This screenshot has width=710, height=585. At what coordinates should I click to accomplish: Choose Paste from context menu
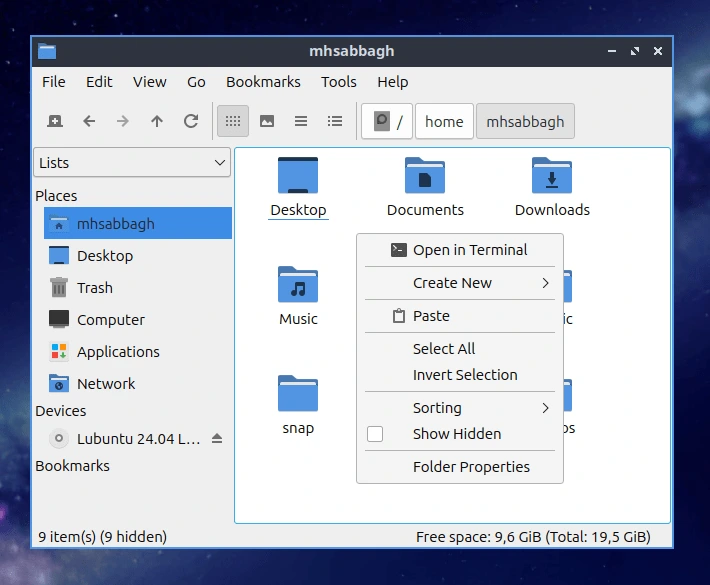pyautogui.click(x=460, y=316)
